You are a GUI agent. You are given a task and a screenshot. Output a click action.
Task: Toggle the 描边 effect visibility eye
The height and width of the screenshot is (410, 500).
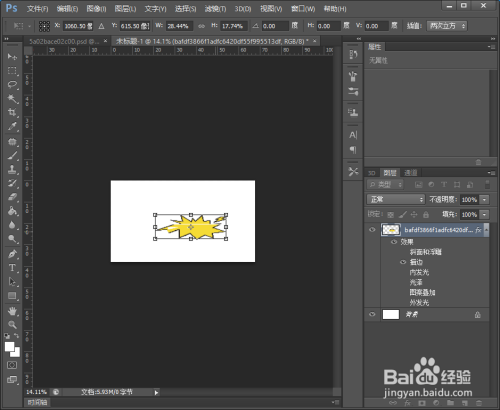coord(403,262)
